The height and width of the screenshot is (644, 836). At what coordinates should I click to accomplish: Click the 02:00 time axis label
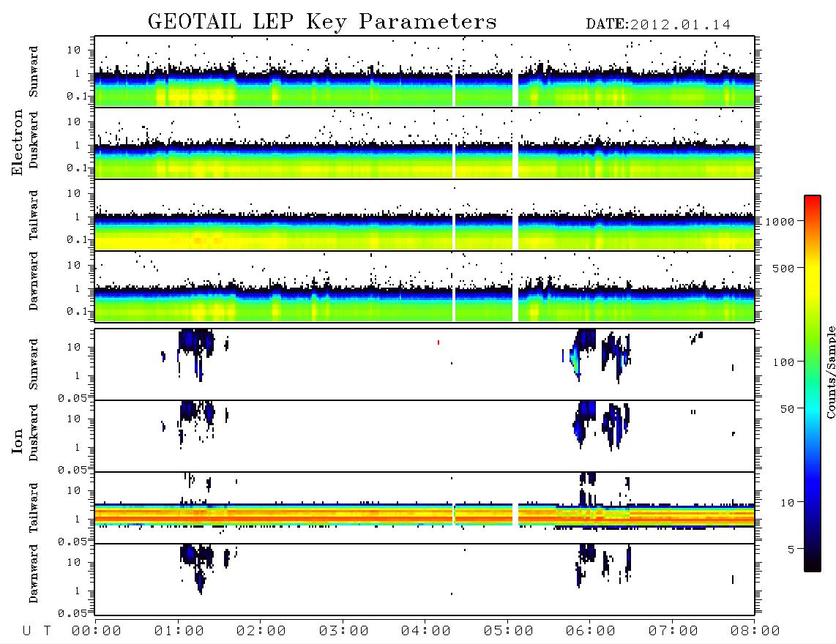tap(261, 631)
